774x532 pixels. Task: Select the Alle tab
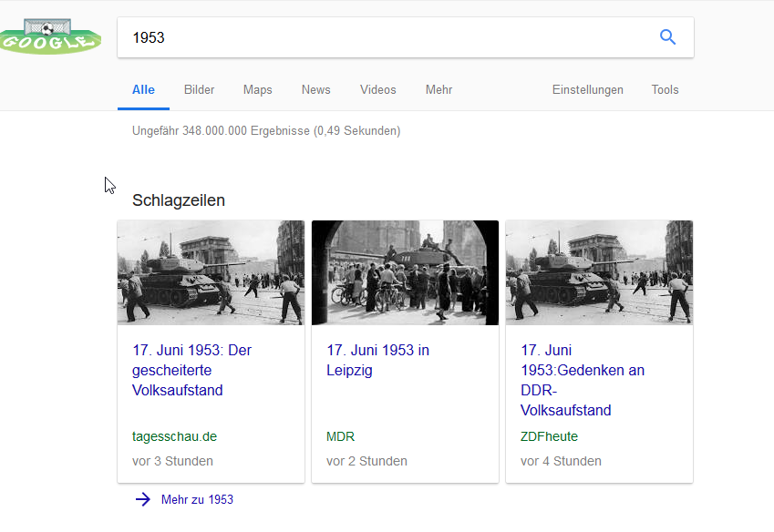143,89
